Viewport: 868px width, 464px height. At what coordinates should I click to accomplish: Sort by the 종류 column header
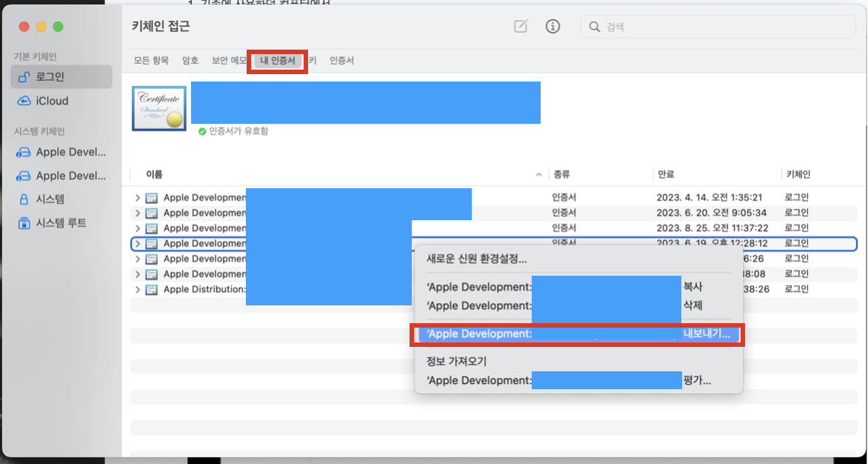tap(562, 174)
